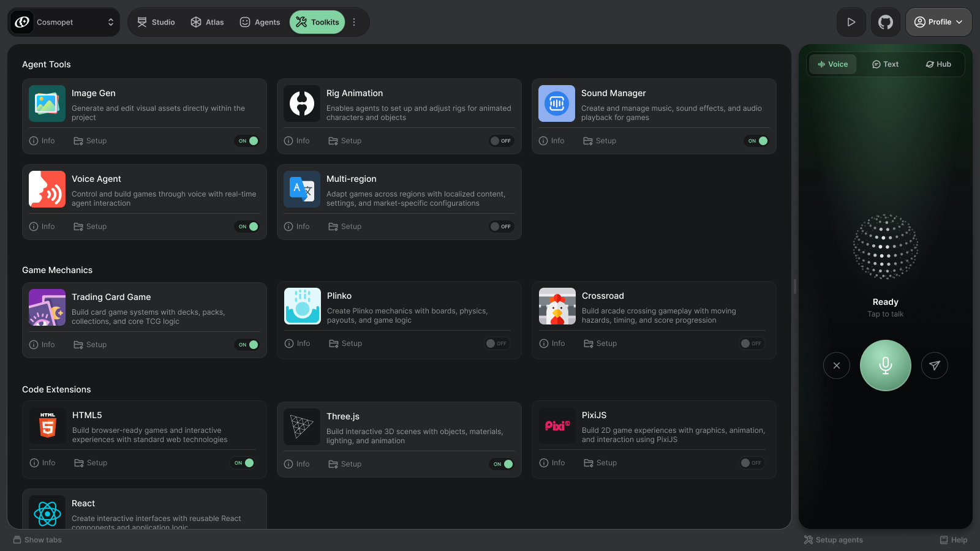The height and width of the screenshot is (551, 980).
Task: Enable the Rig Animation toggle
Action: [502, 141]
